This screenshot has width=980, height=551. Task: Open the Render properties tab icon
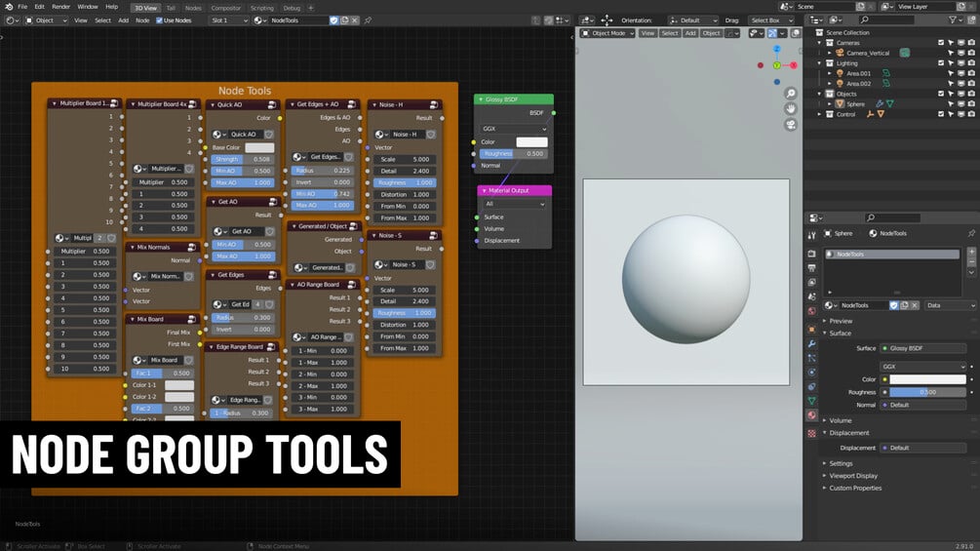pos(812,254)
